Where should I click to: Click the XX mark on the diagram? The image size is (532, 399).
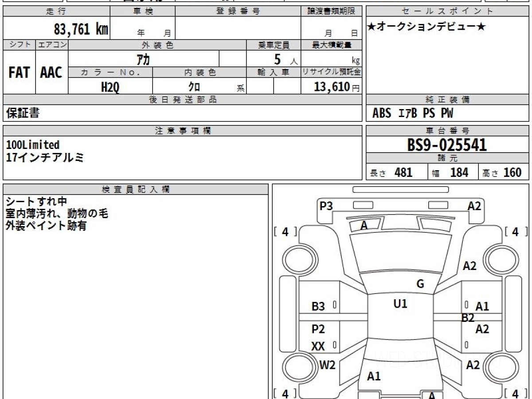coord(318,346)
